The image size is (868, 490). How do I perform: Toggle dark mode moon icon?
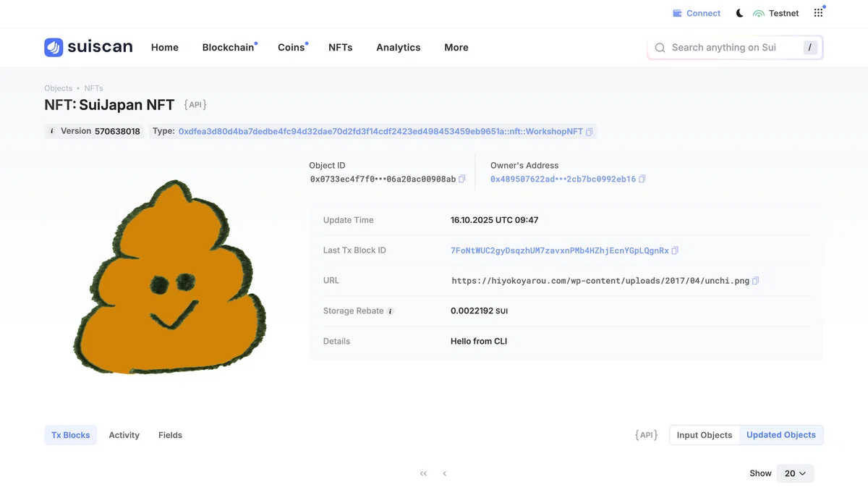(739, 13)
